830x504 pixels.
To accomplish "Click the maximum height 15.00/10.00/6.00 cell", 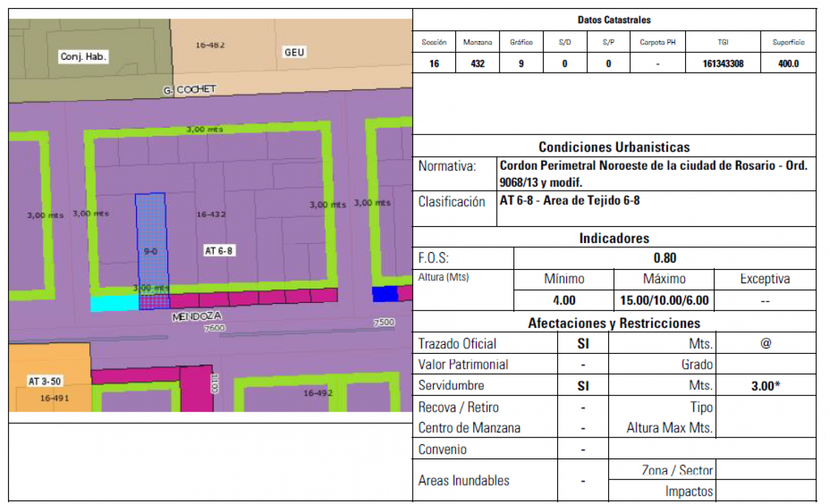I will pyautogui.click(x=664, y=301).
